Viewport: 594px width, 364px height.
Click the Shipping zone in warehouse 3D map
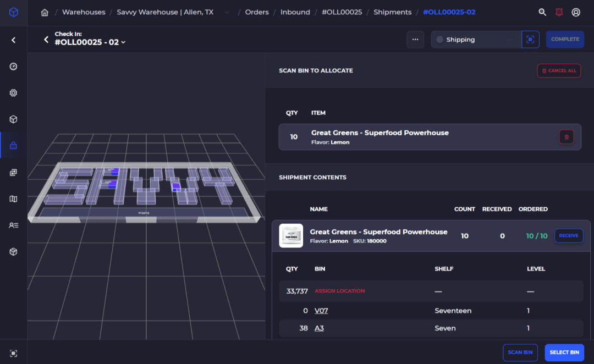[x=144, y=212]
